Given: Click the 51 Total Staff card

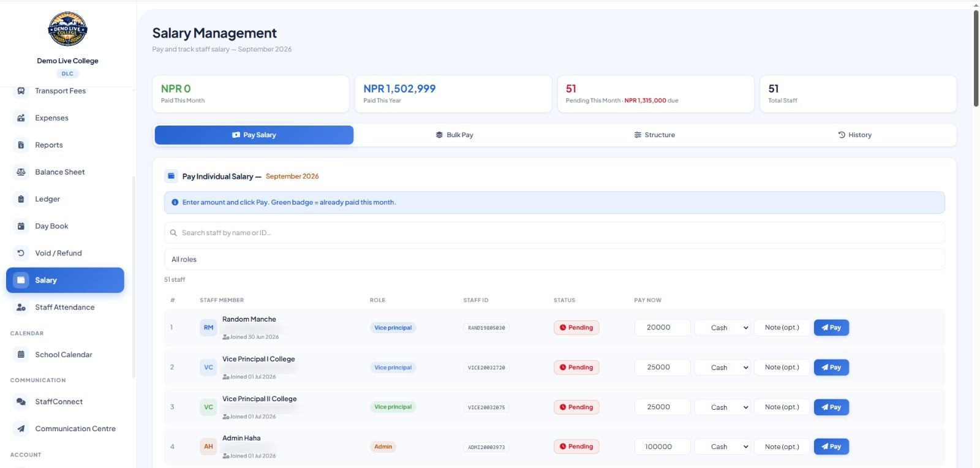Looking at the screenshot, I should click(x=858, y=94).
